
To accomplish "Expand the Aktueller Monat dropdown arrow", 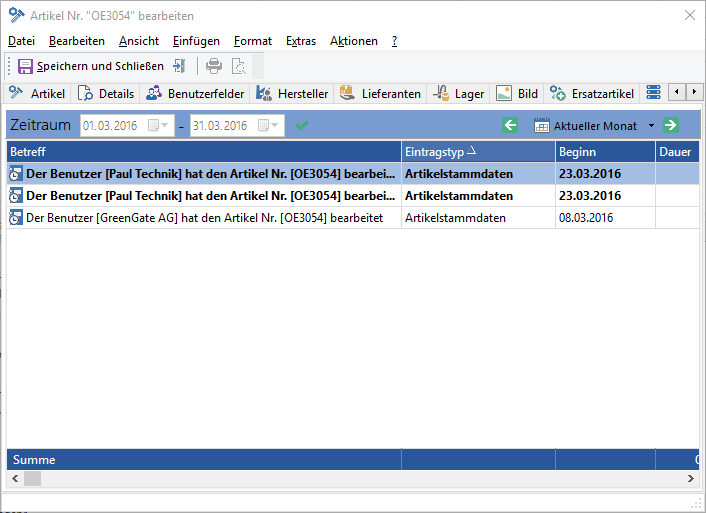I will 651,125.
